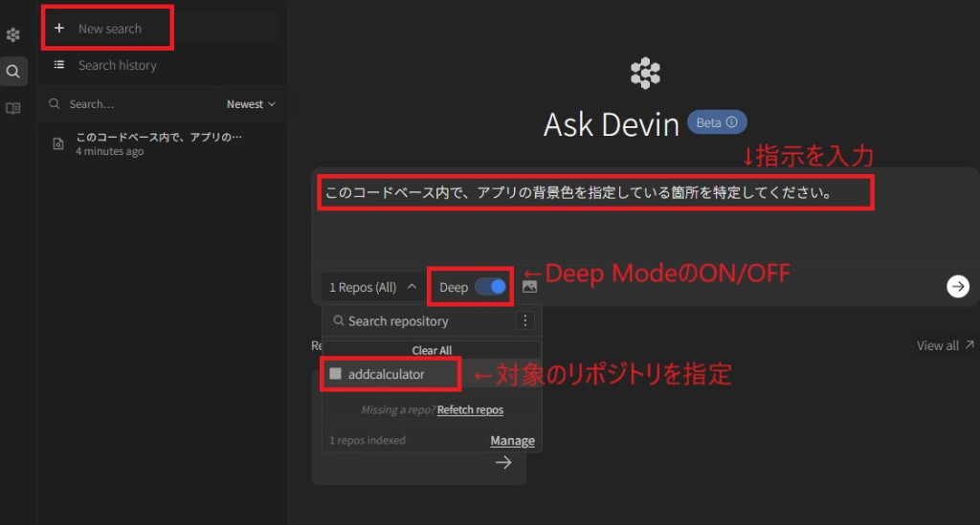Click the document icon of history entry
Image resolution: width=980 pixels, height=525 pixels.
click(x=58, y=144)
